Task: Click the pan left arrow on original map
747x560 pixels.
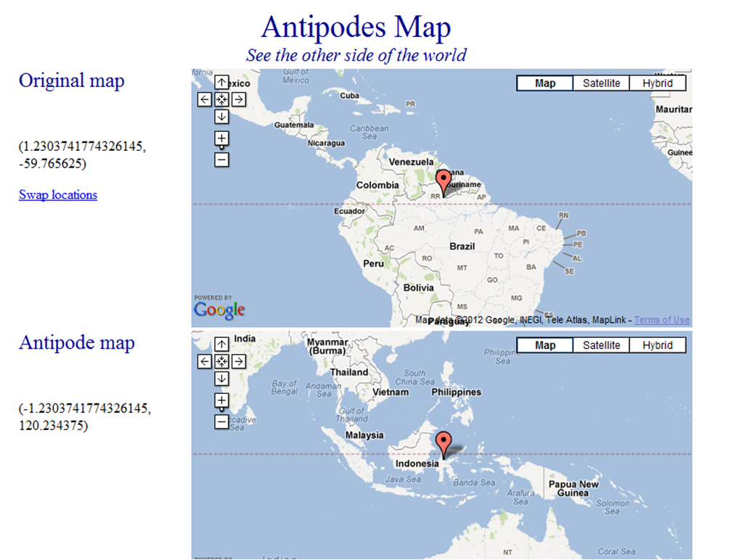Action: [204, 99]
